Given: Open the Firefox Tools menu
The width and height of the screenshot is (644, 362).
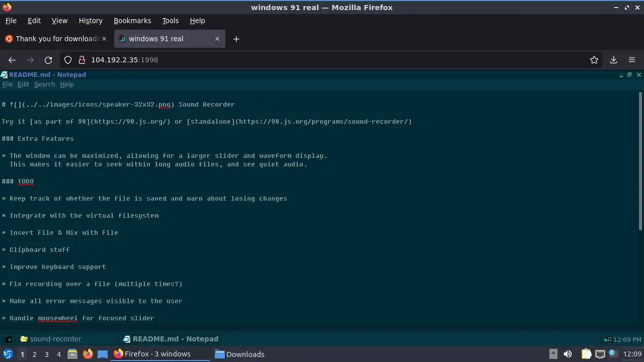Looking at the screenshot, I should click(170, 21).
